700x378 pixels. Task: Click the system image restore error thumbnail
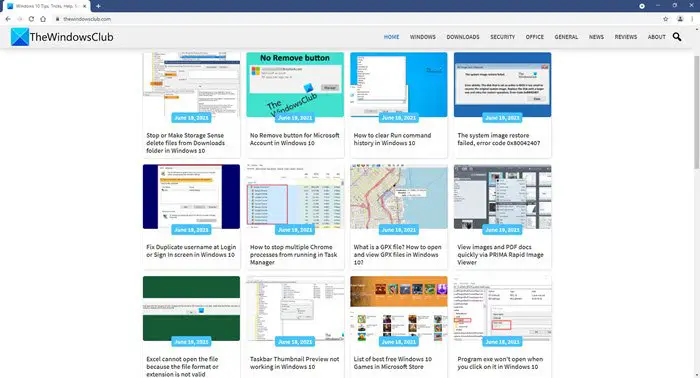pyautogui.click(x=502, y=84)
